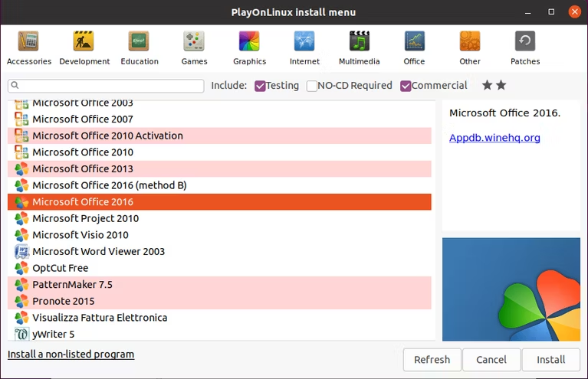Select Microsoft Visio 2010 in the list

click(80, 235)
